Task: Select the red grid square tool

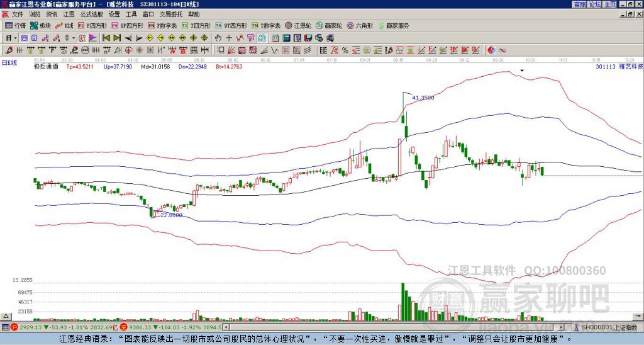Action: click(286, 50)
